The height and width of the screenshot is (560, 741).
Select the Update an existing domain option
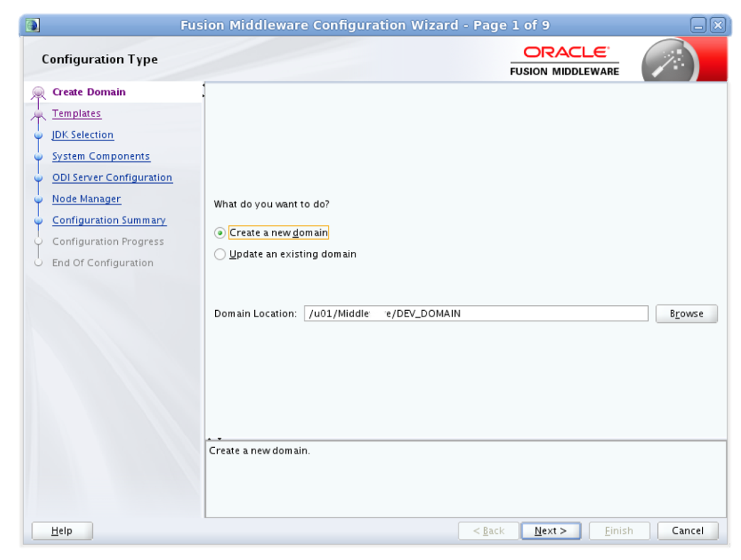click(x=220, y=254)
